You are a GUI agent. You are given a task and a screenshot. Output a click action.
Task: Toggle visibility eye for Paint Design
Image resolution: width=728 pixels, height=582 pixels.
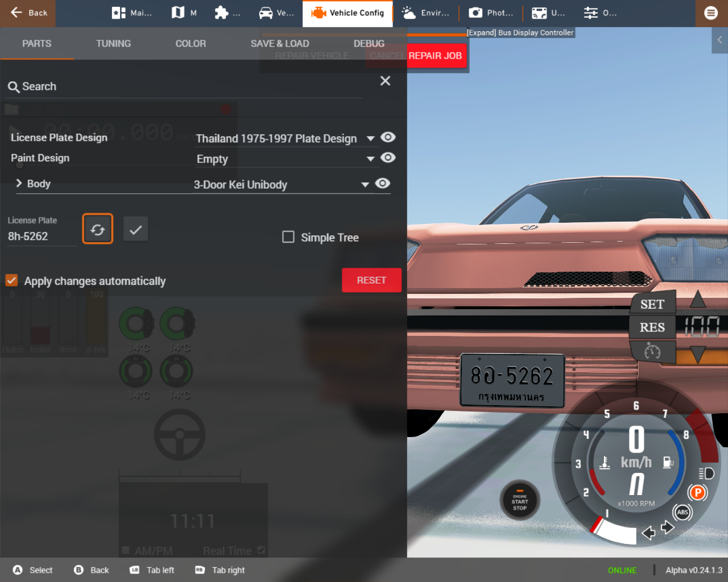(388, 158)
